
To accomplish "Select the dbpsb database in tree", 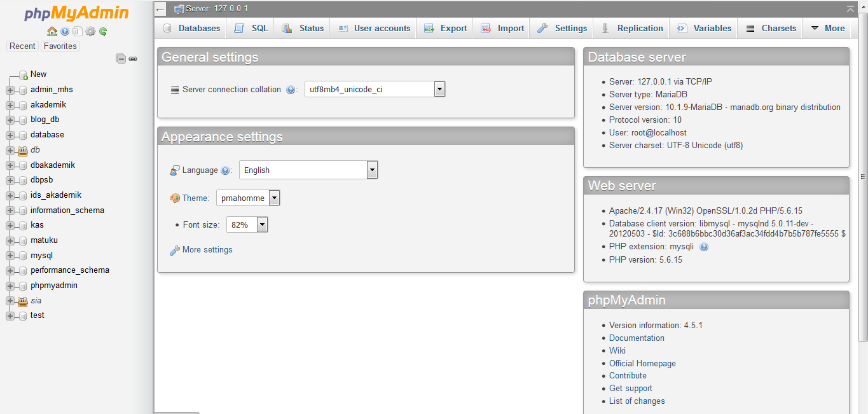I will coord(41,180).
